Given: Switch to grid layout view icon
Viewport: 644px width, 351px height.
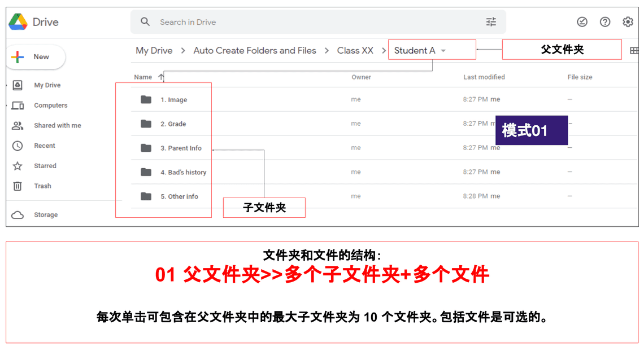Looking at the screenshot, I should click(x=634, y=51).
